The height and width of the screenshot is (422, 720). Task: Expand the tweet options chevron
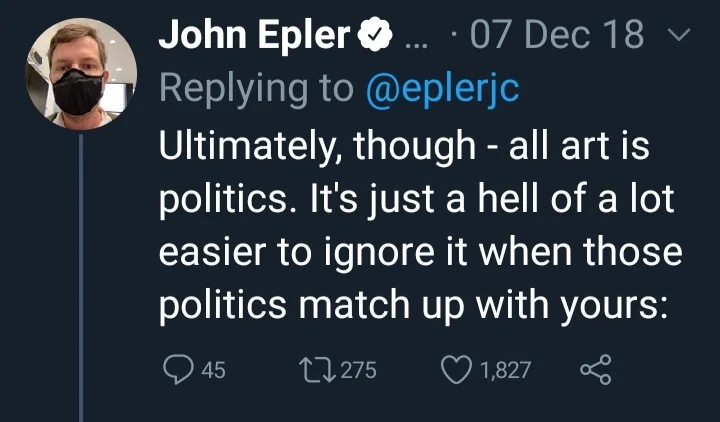coord(679,36)
